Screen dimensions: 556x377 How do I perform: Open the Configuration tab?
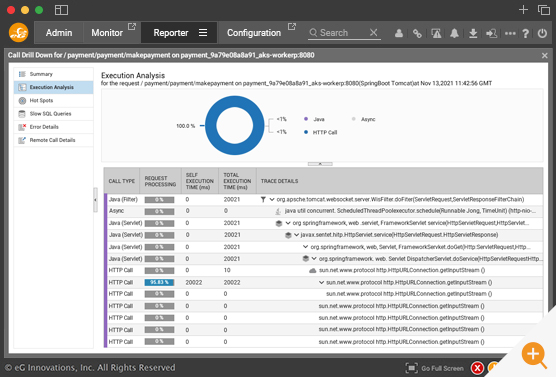(254, 33)
